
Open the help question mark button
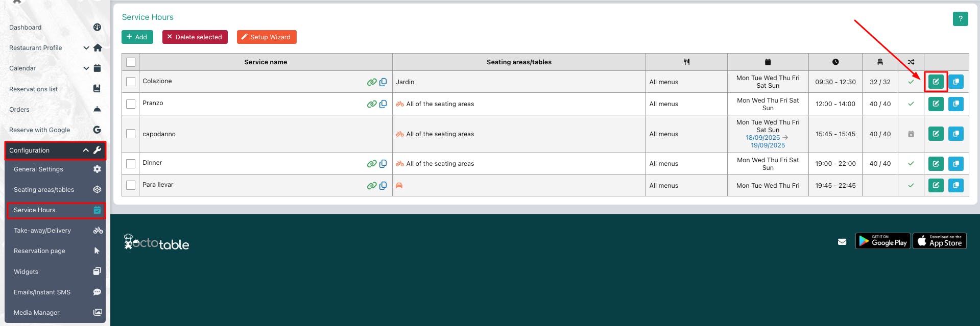click(960, 19)
